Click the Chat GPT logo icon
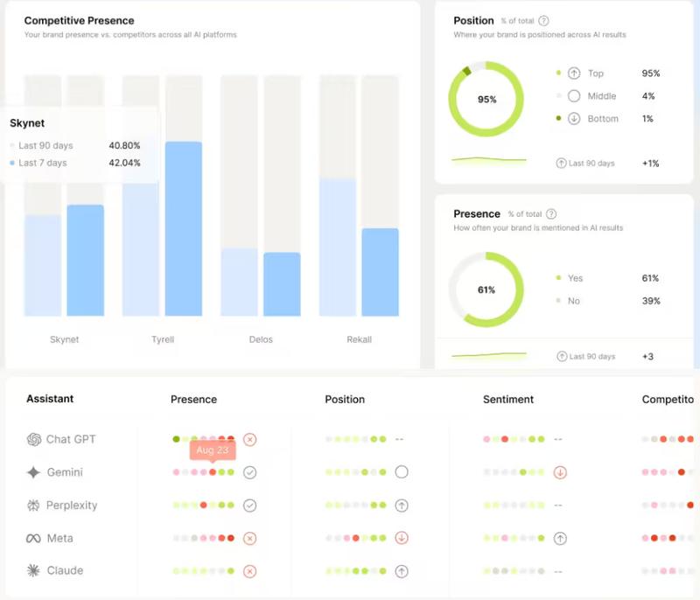700x600 pixels. [x=34, y=439]
